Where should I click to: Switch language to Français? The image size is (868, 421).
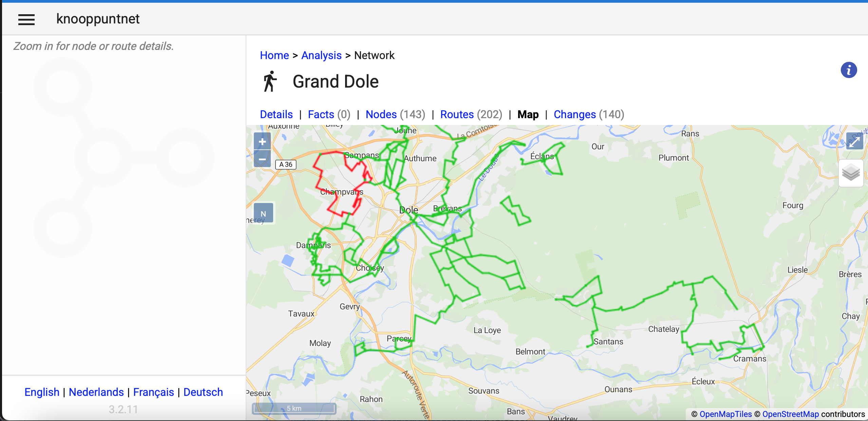(x=153, y=392)
